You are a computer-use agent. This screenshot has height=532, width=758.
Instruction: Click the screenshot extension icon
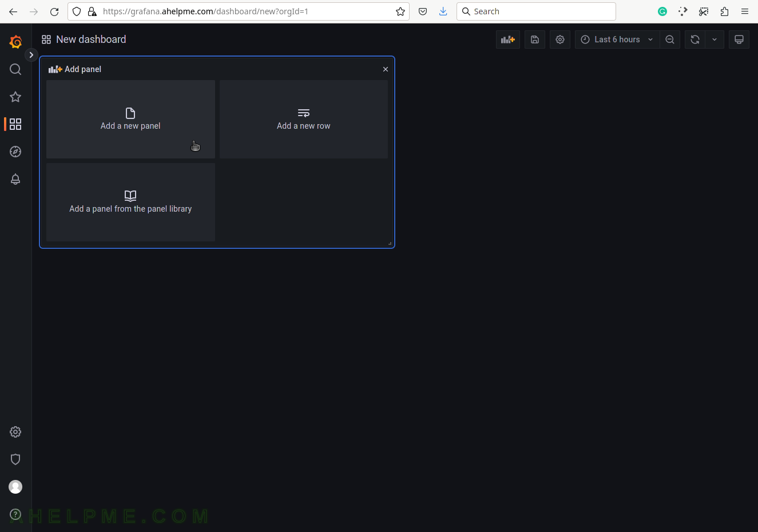(x=704, y=11)
